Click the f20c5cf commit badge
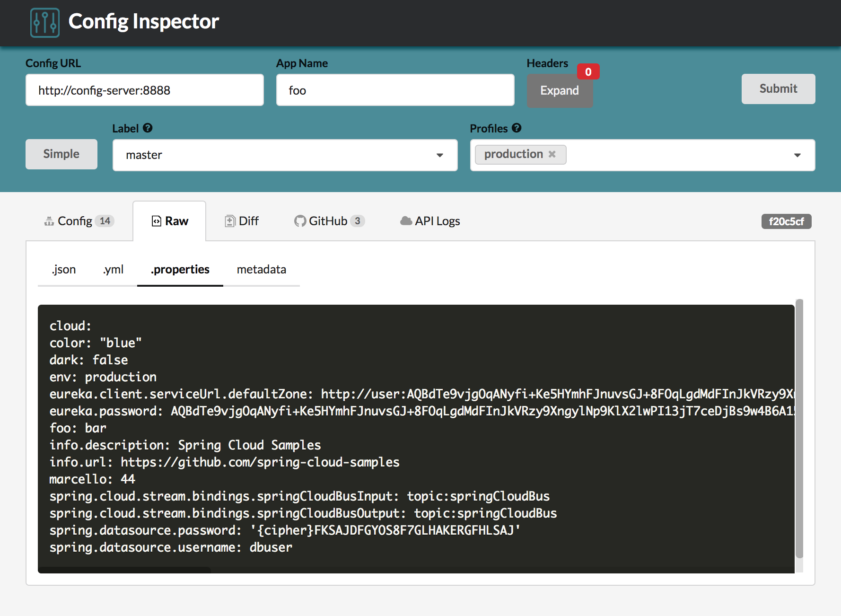Viewport: 841px width, 616px height. tap(786, 221)
